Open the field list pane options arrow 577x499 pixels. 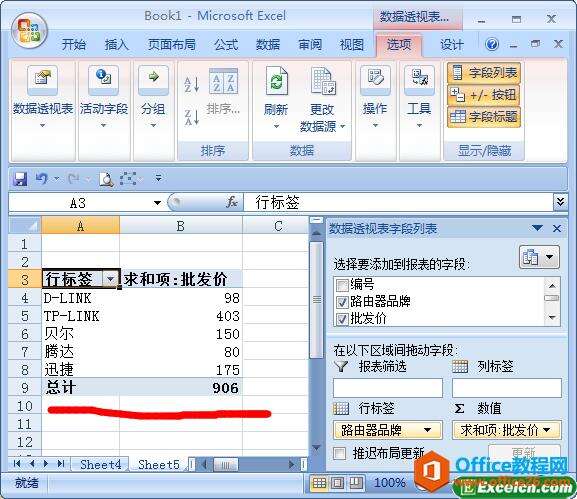tap(537, 229)
